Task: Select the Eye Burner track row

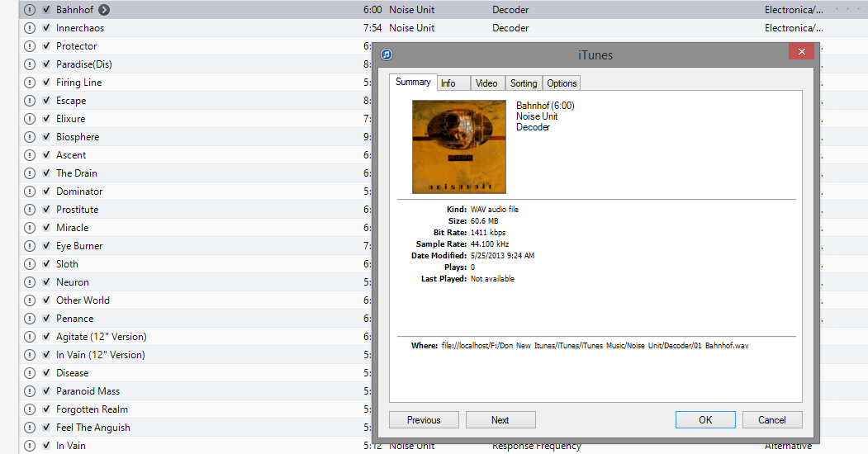Action: (x=195, y=246)
